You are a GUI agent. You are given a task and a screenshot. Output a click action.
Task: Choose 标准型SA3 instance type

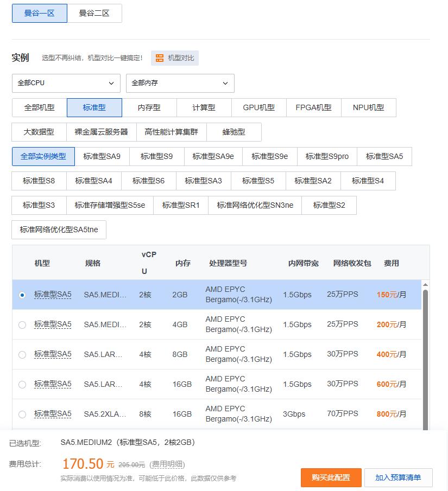[204, 181]
